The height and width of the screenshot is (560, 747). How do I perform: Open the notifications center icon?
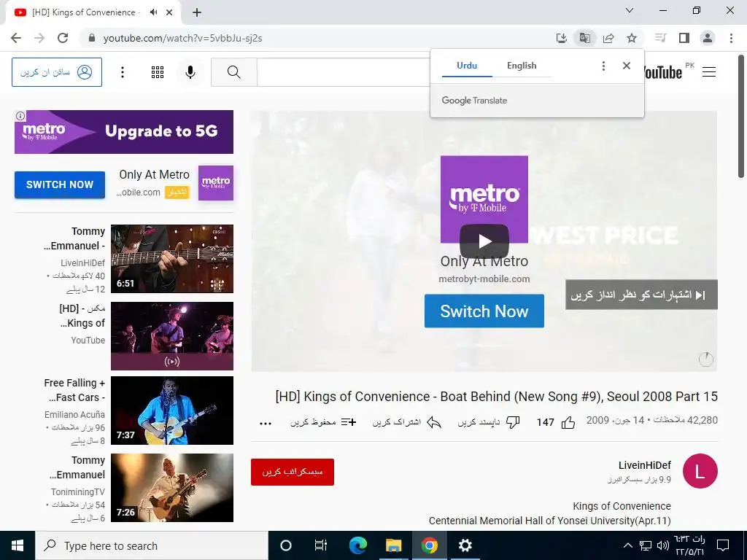click(x=723, y=545)
